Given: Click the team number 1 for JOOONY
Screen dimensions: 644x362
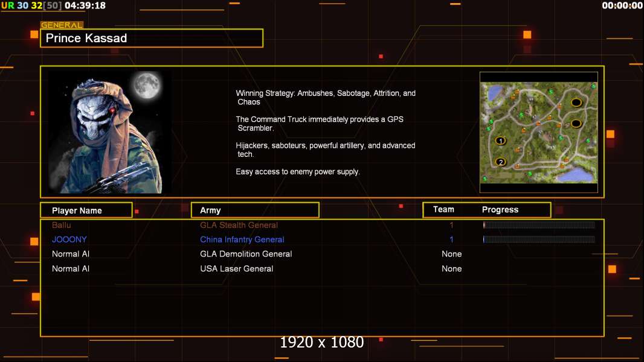Looking at the screenshot, I should [x=451, y=240].
